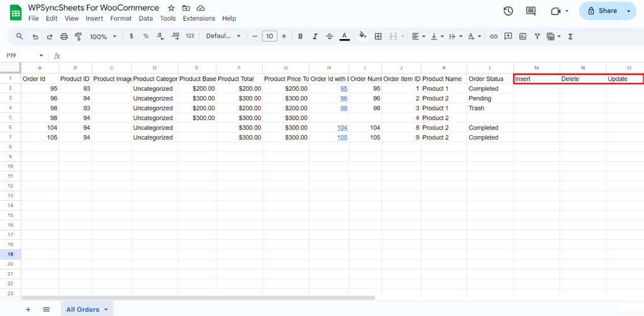Star the WPSyncSheets document
The height and width of the screenshot is (316, 644).
tap(171, 8)
